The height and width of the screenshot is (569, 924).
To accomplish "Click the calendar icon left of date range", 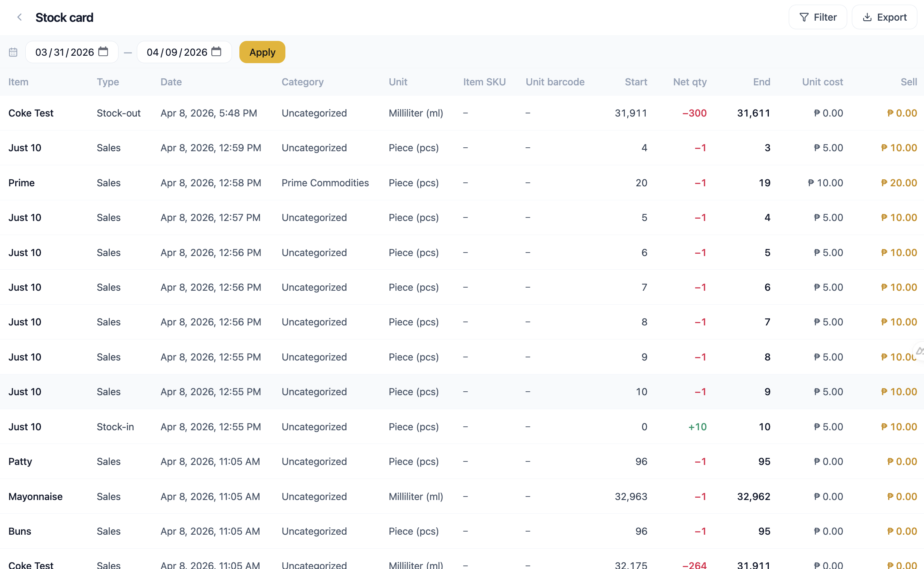I will (x=13, y=52).
